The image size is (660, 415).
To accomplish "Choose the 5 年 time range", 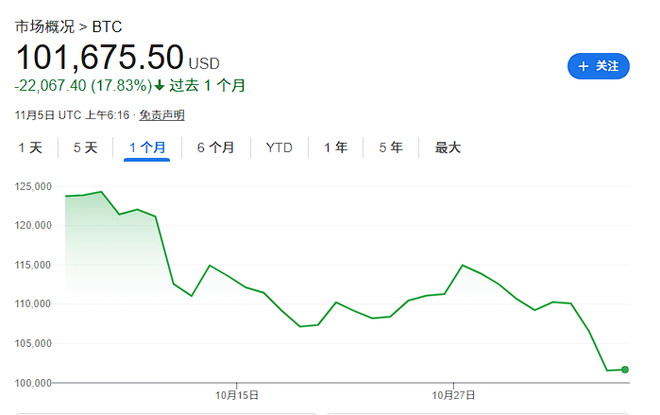I will [x=390, y=148].
